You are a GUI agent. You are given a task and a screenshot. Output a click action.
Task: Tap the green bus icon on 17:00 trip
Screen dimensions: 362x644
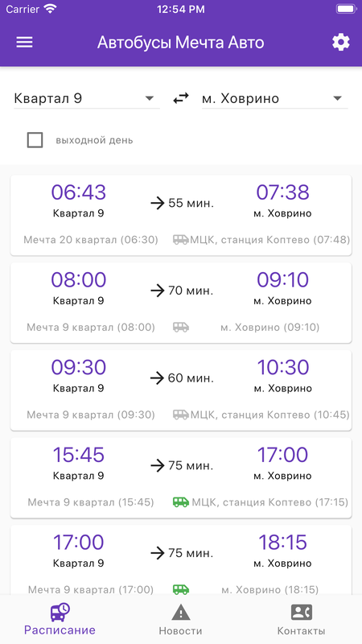[180, 589]
